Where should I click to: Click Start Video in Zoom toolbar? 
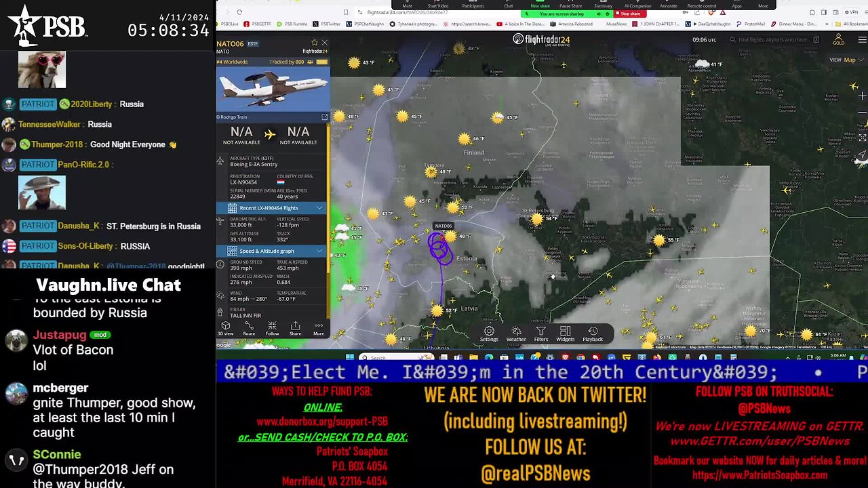pyautogui.click(x=437, y=4)
